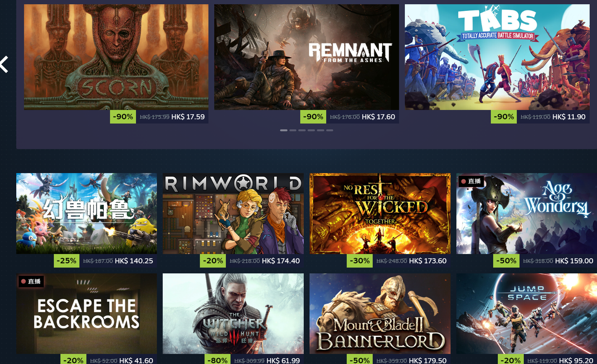Select the last carousel page dot

(x=330, y=130)
